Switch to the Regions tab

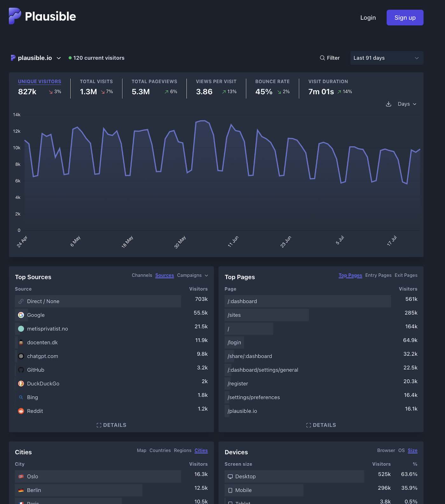182,451
